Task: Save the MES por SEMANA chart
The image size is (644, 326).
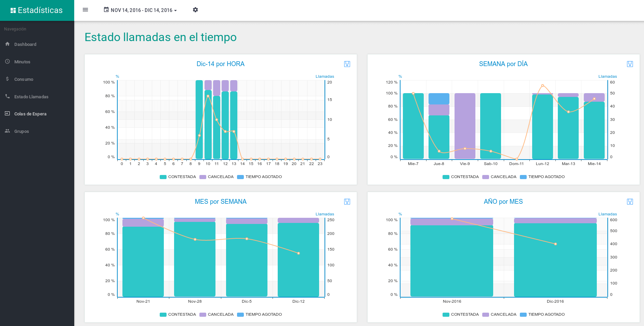Action: [347, 202]
